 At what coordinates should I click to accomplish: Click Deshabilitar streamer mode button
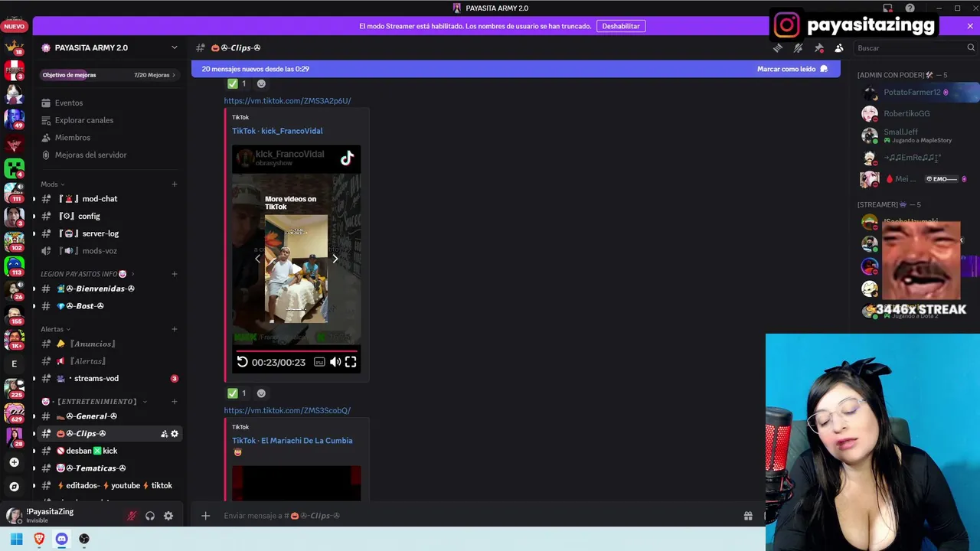pos(621,26)
